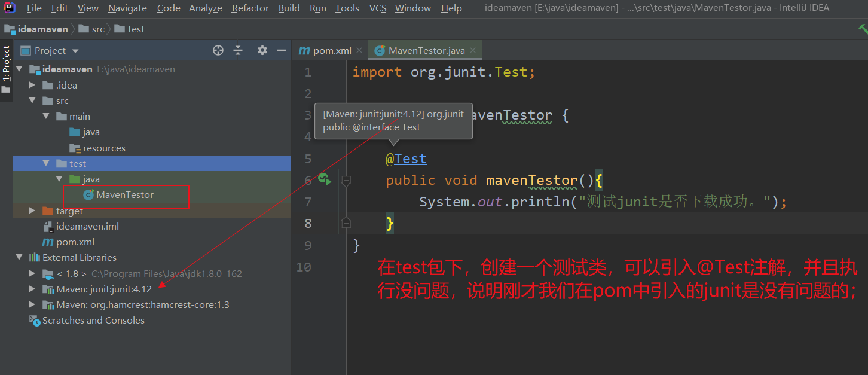Toggle the 1: Project side tool window tab
Screen dimensions: 868x375
pos(7,63)
